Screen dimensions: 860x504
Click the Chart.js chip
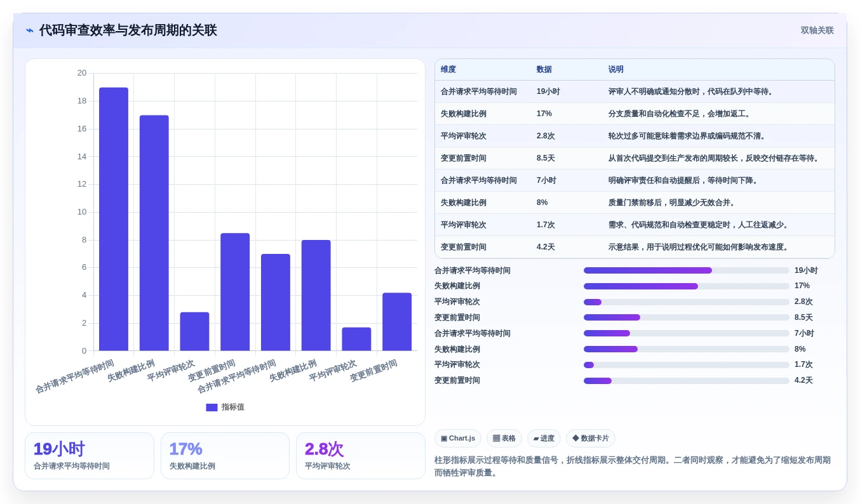click(458, 438)
